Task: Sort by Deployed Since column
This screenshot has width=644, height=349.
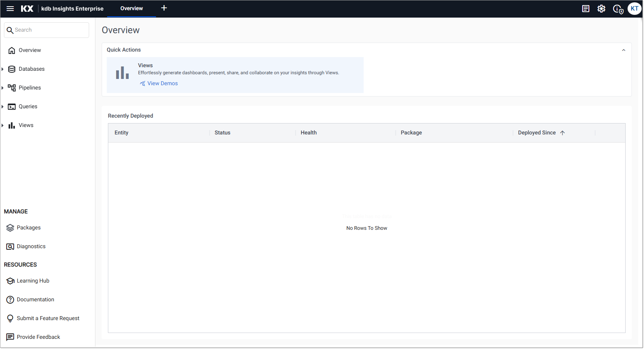Action: pyautogui.click(x=537, y=133)
